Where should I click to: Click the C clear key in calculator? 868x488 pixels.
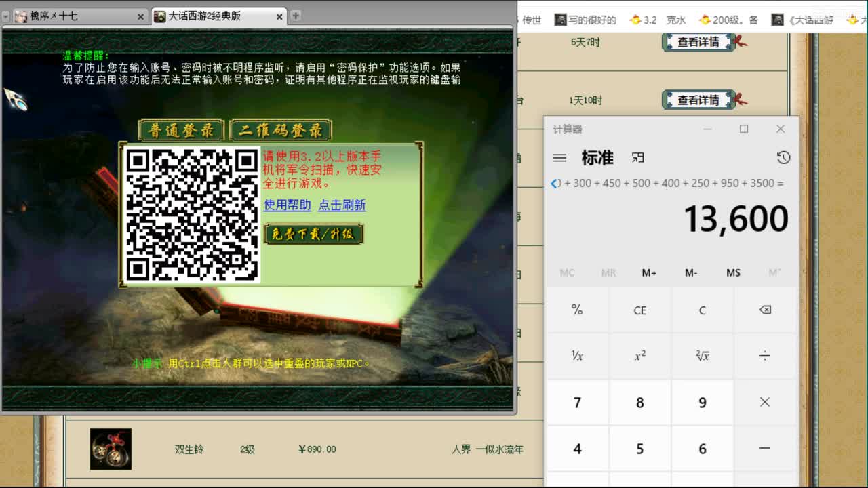[x=702, y=310]
